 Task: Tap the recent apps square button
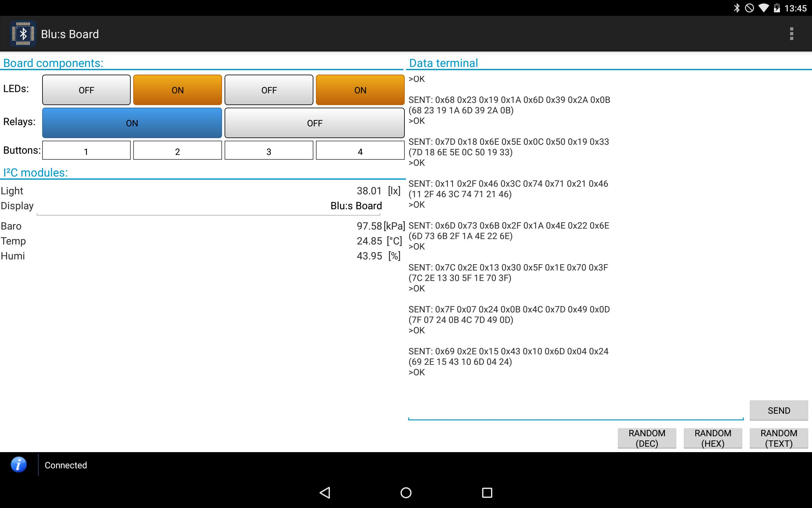click(x=487, y=492)
